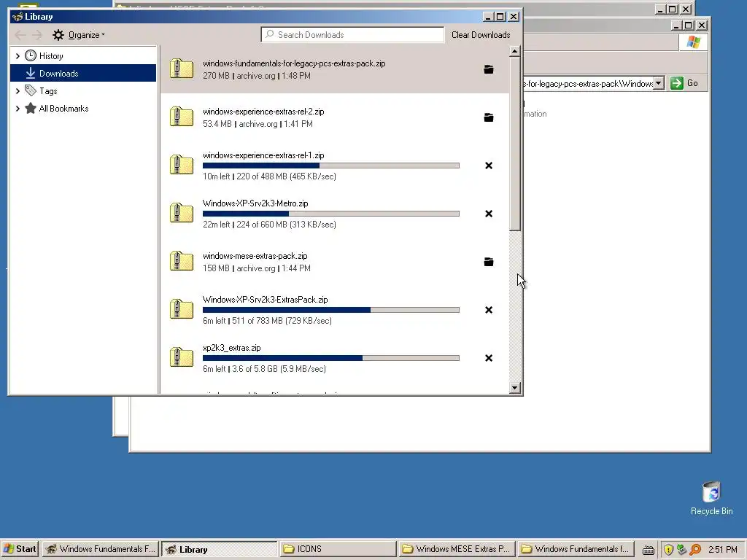Click zip icon of Windows-XP-Srv2k3-Metro.zip
Viewport: 747px width, 560px height.
click(182, 214)
